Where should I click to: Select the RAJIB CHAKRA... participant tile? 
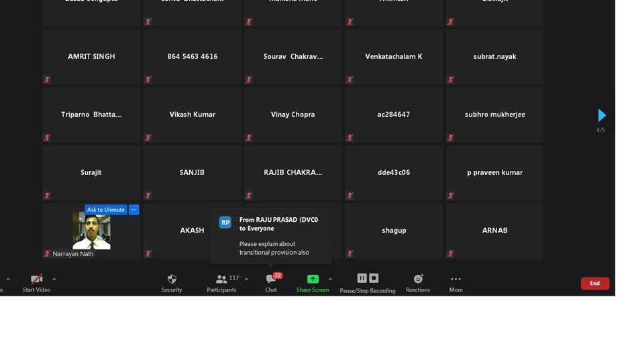293,172
